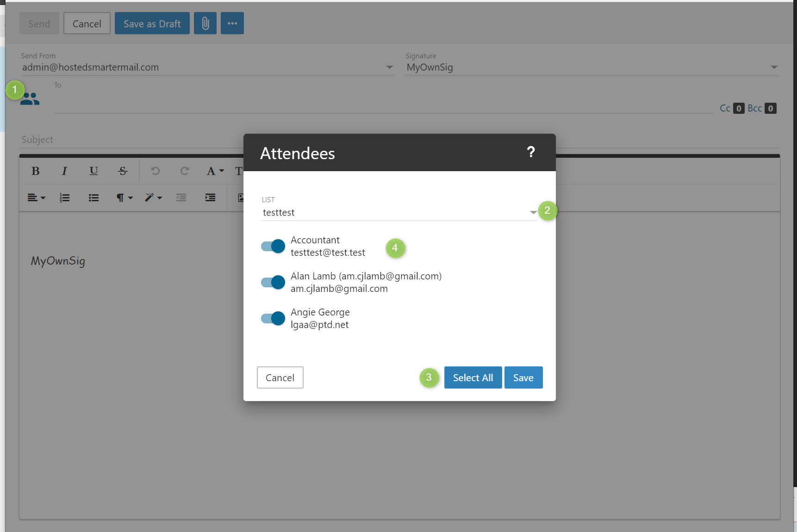Apply bold formatting with the B icon

pos(35,171)
